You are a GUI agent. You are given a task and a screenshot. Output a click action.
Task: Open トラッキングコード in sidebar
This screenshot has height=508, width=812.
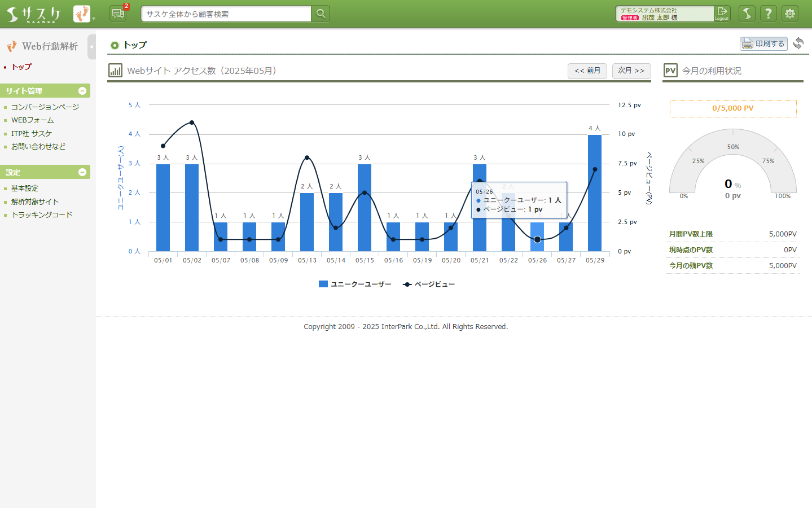coord(42,215)
